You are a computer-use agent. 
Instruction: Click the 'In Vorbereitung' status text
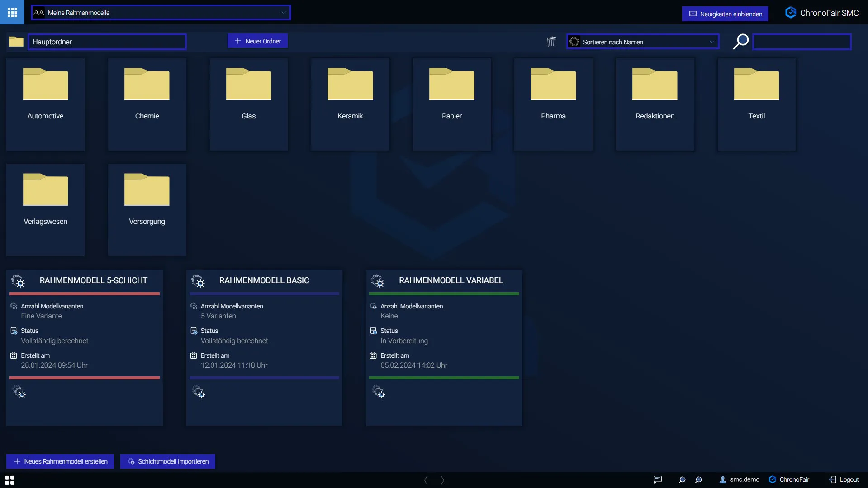tap(404, 341)
